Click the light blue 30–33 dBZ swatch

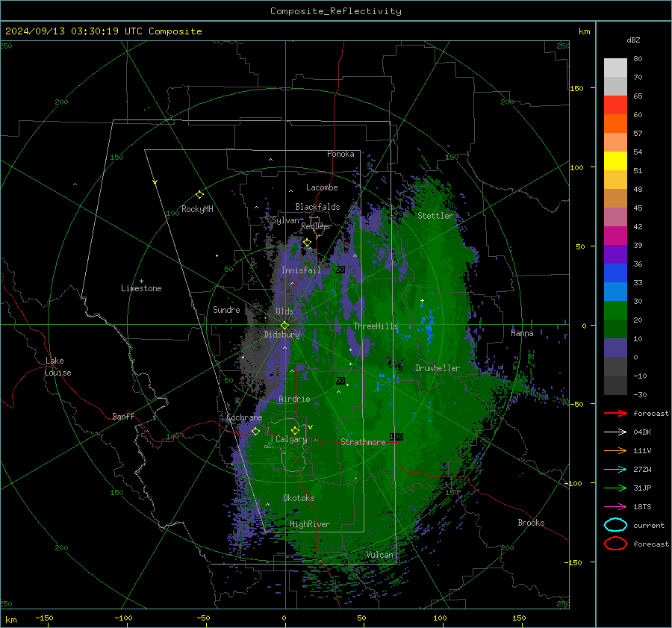pos(615,291)
